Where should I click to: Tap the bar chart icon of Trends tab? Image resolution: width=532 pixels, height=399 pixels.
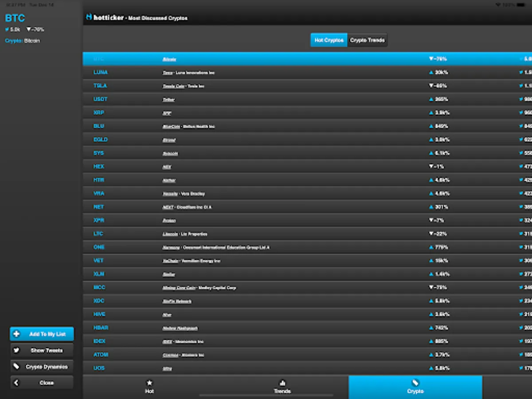pyautogui.click(x=282, y=383)
